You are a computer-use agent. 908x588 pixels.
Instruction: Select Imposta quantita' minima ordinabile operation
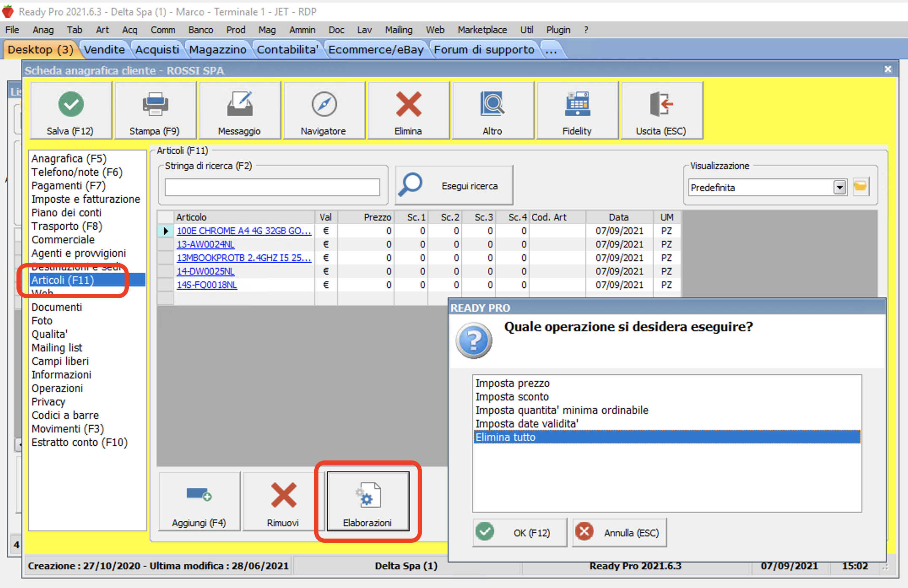click(667, 410)
